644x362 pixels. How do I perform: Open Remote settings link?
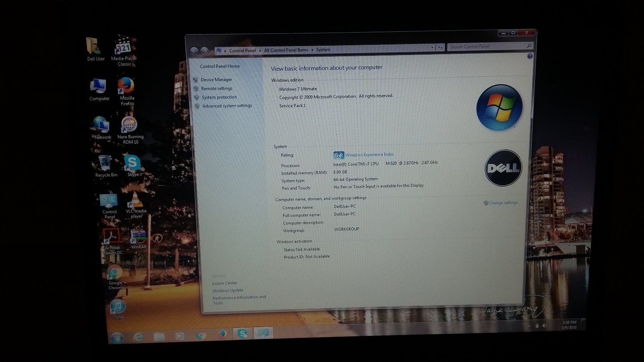click(217, 88)
